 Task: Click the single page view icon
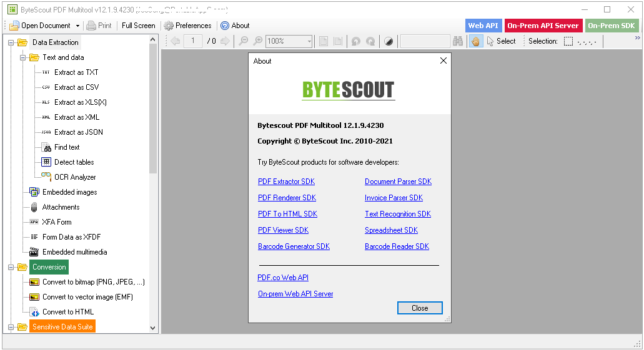tap(324, 41)
